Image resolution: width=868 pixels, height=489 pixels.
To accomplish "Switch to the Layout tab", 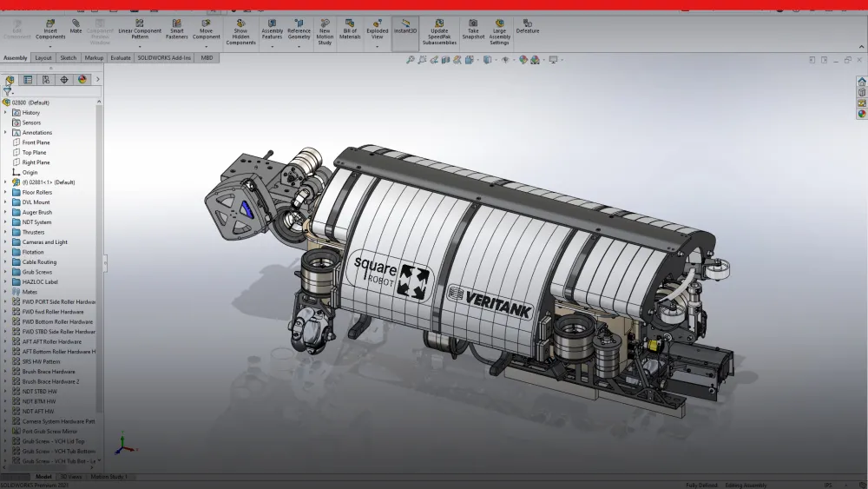I will pos(43,57).
